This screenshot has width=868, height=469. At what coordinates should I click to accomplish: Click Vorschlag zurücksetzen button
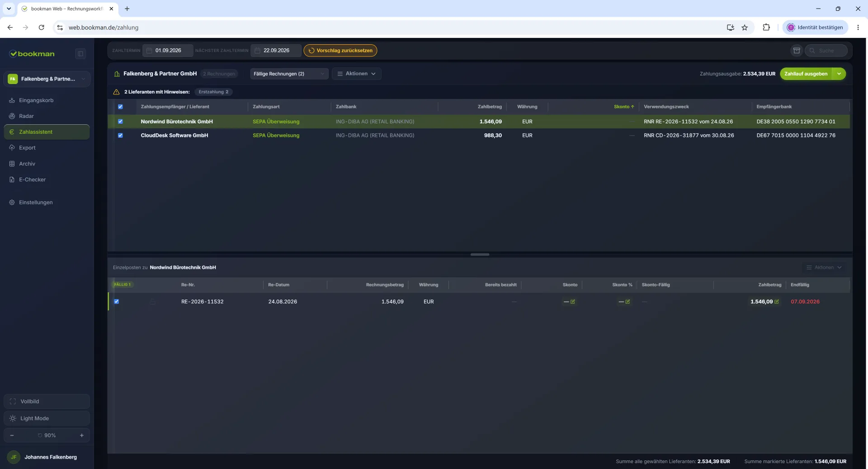340,51
